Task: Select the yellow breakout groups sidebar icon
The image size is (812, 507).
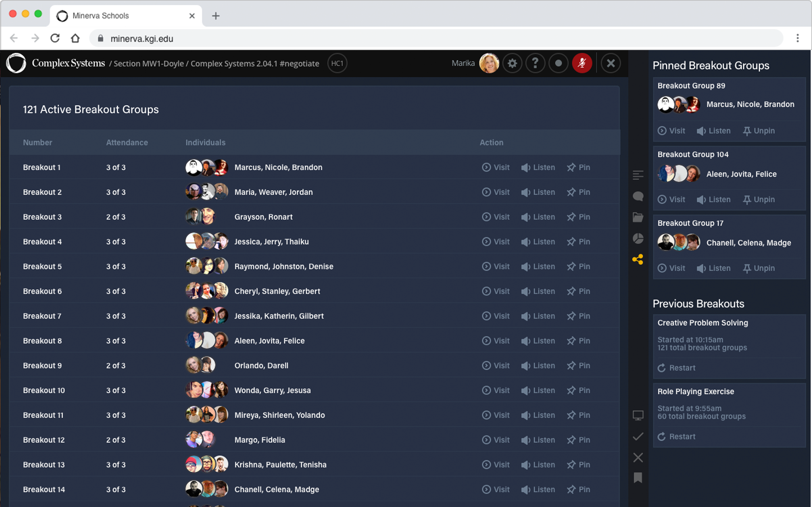Action: click(x=638, y=260)
